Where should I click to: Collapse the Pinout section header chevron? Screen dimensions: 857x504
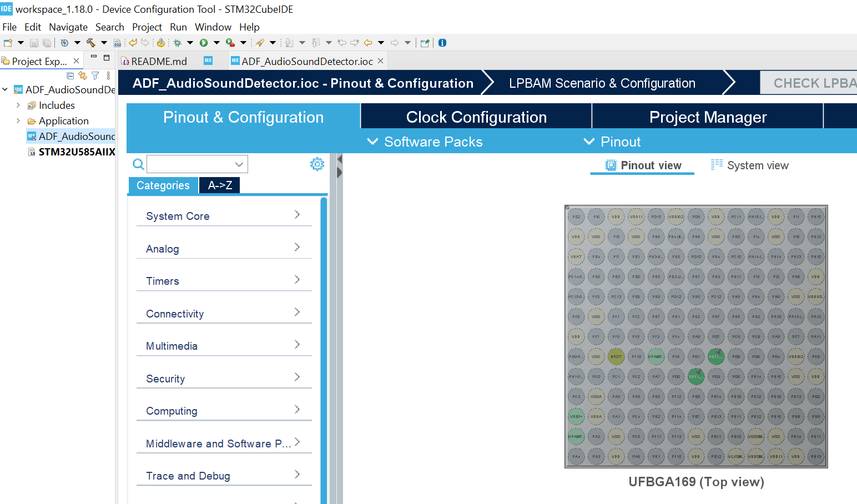pyautogui.click(x=589, y=142)
